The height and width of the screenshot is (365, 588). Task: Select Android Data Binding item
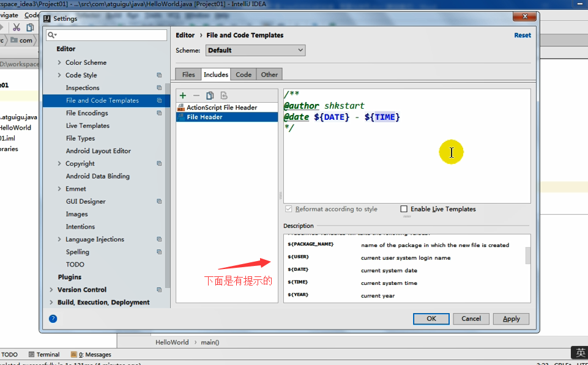[97, 176]
